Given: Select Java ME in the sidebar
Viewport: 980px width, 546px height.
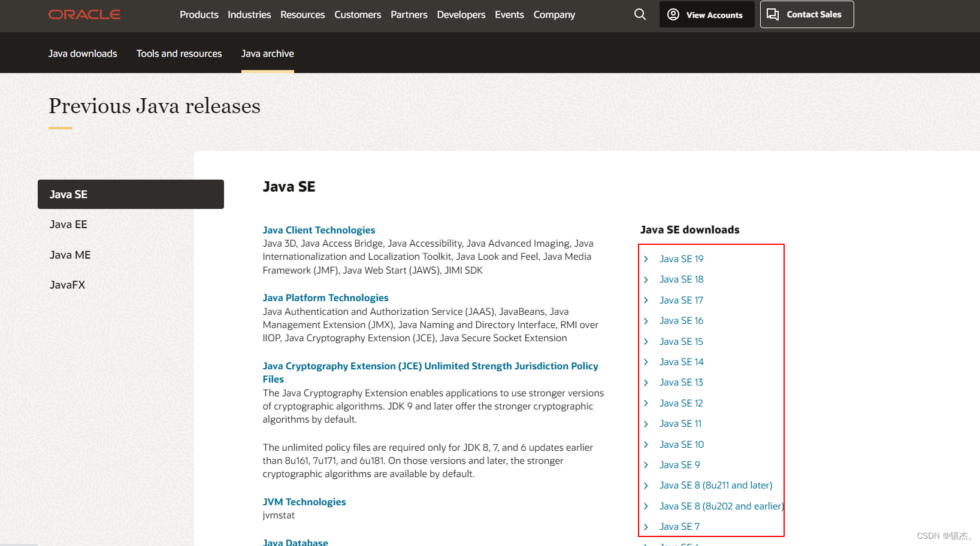Looking at the screenshot, I should click(x=70, y=255).
